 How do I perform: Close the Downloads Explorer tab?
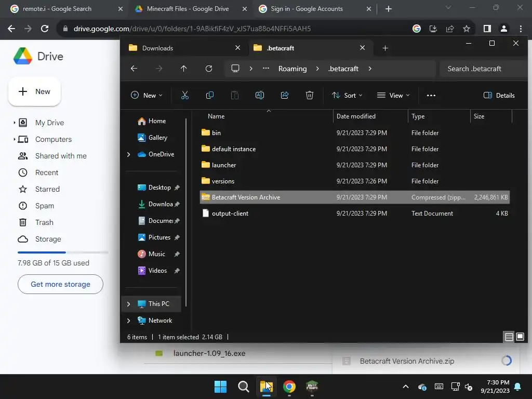pyautogui.click(x=237, y=48)
